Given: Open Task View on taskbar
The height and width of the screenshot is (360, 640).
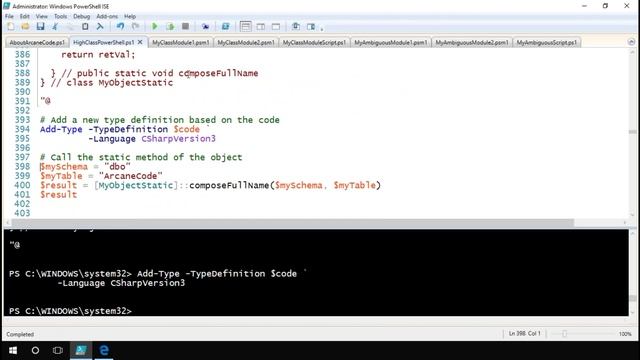Looking at the screenshot, I should pyautogui.click(x=58, y=350).
